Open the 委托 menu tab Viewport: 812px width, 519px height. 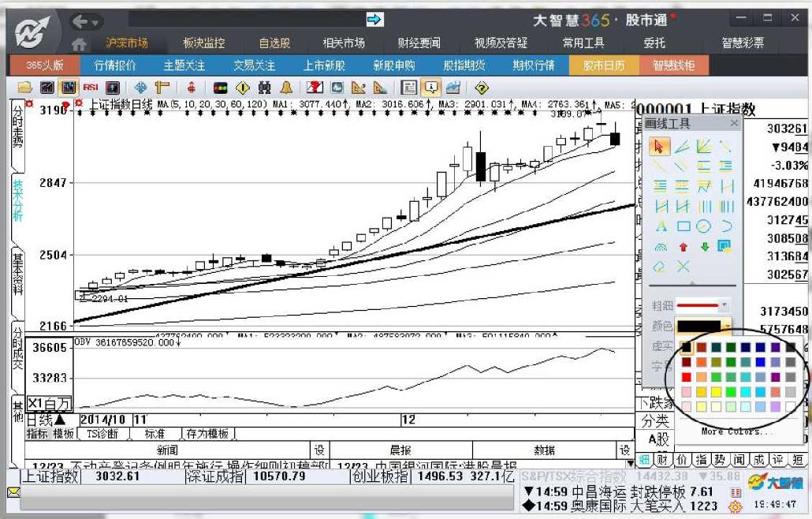point(654,43)
